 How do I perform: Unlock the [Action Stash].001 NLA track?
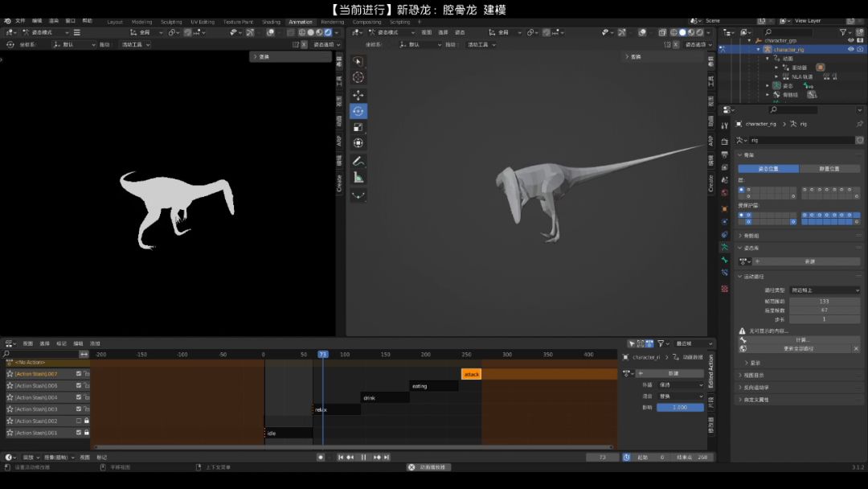click(87, 433)
